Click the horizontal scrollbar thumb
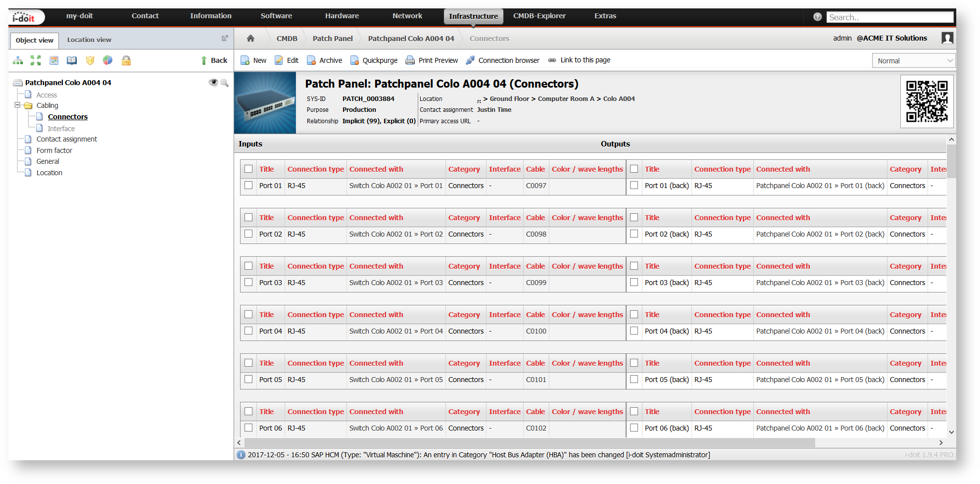Image resolution: width=980 pixels, height=484 pixels. [530, 442]
